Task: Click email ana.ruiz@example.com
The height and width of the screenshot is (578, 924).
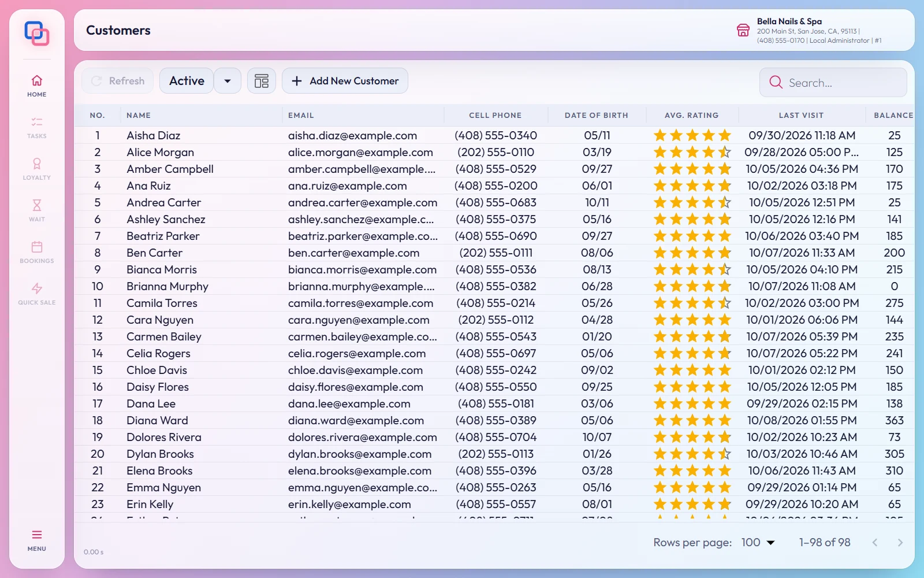Action: [347, 186]
